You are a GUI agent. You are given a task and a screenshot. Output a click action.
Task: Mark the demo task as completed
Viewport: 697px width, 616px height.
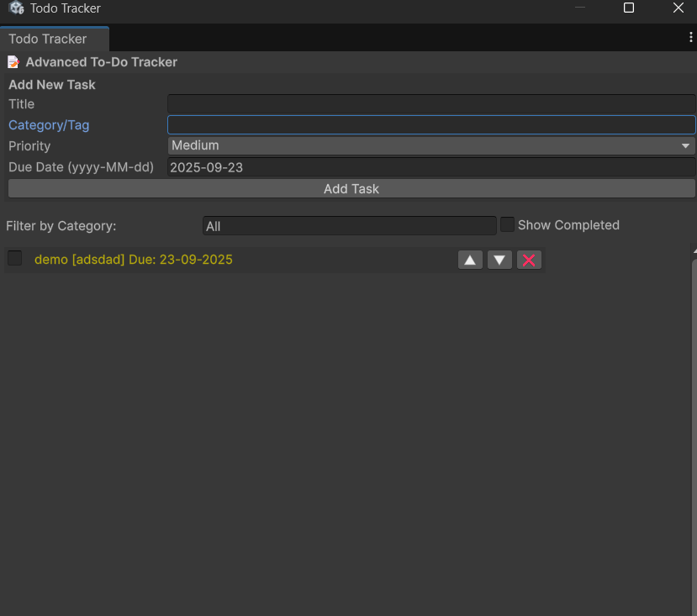point(14,258)
